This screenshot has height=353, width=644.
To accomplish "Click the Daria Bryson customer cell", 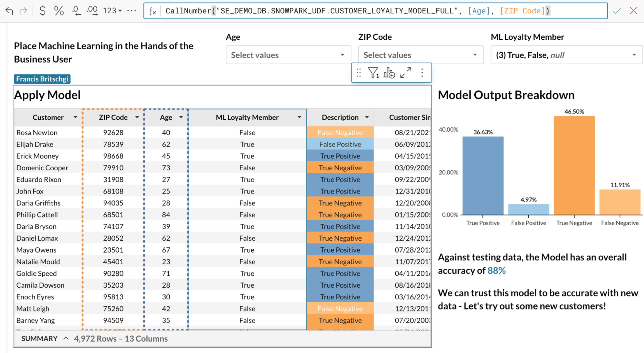I will (x=48, y=226).
